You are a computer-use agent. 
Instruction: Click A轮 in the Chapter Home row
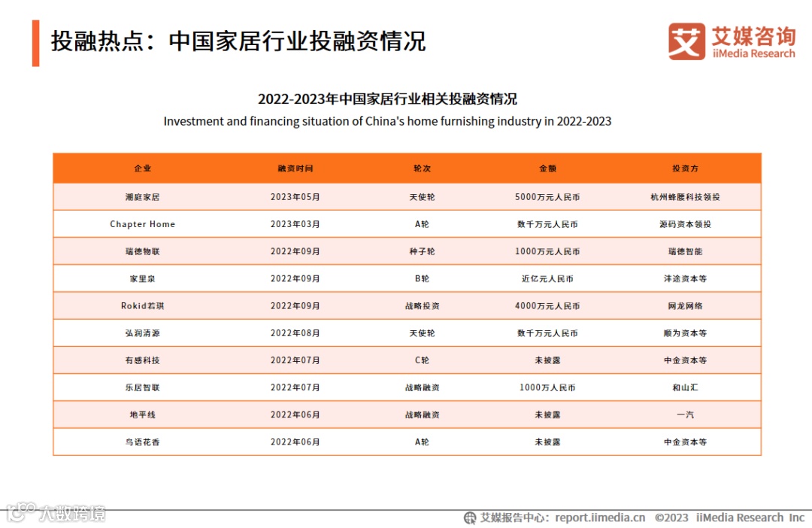422,224
